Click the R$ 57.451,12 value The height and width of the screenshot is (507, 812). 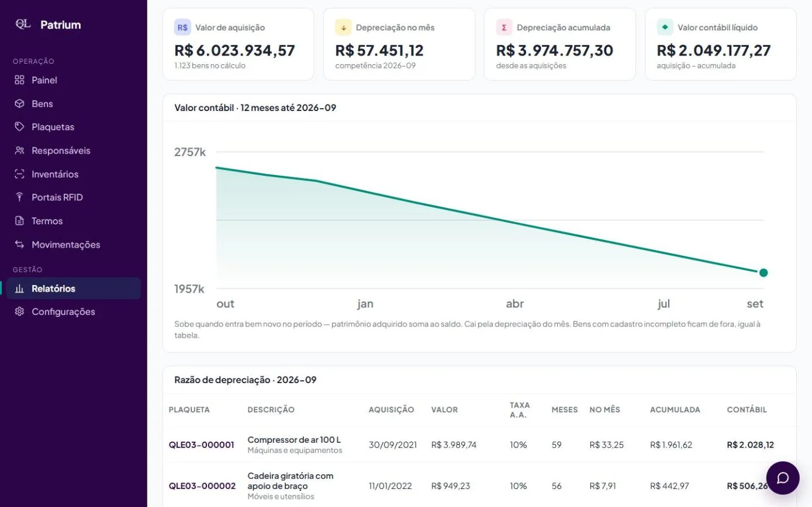[379, 51]
